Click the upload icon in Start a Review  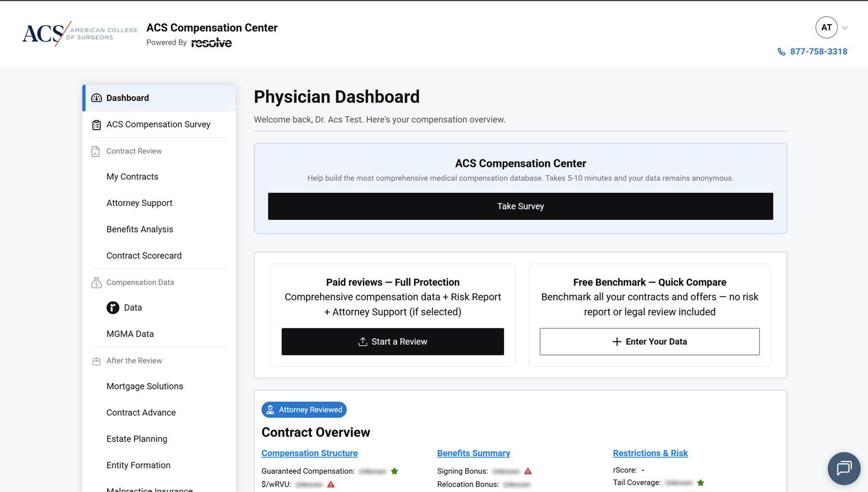pyautogui.click(x=363, y=341)
